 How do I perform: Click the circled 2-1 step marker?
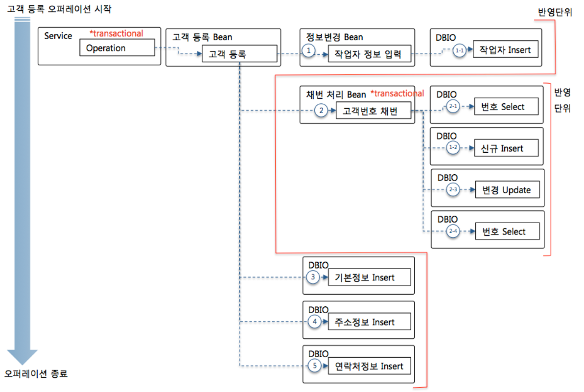point(454,107)
